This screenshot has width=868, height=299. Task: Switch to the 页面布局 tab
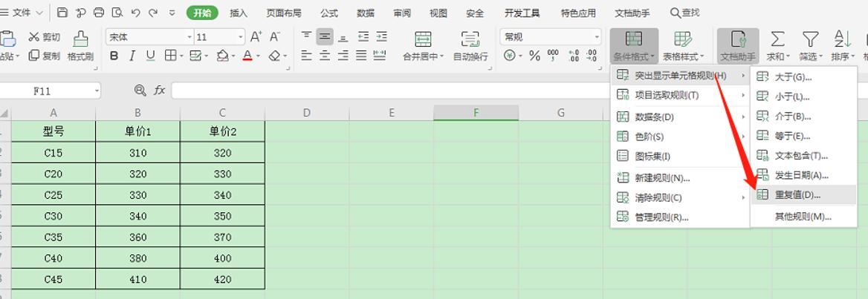coord(284,13)
